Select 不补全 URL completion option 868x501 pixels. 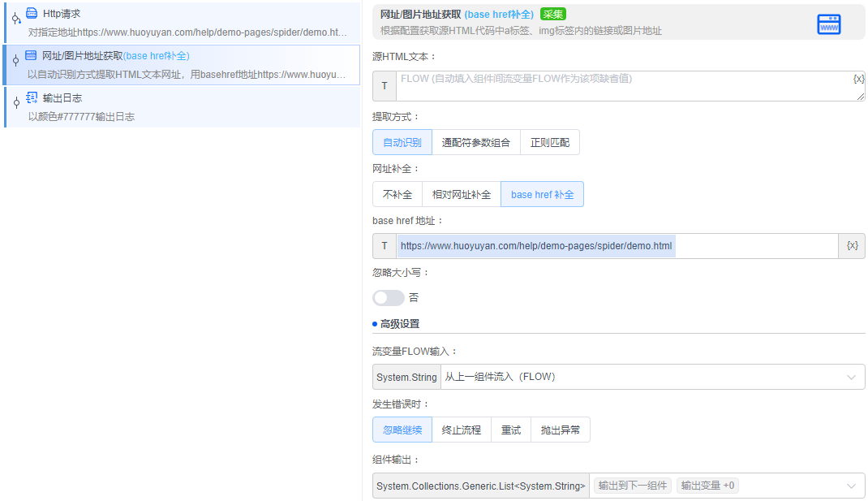[x=397, y=193]
